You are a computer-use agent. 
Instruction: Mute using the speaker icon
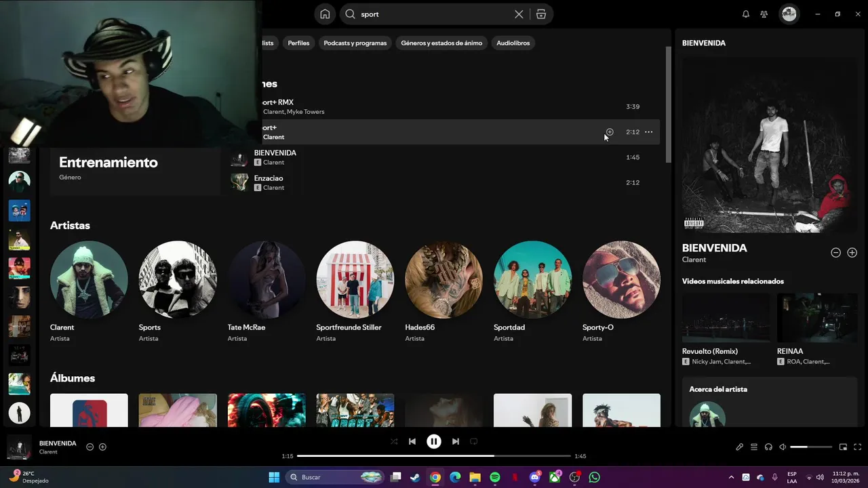(783, 447)
